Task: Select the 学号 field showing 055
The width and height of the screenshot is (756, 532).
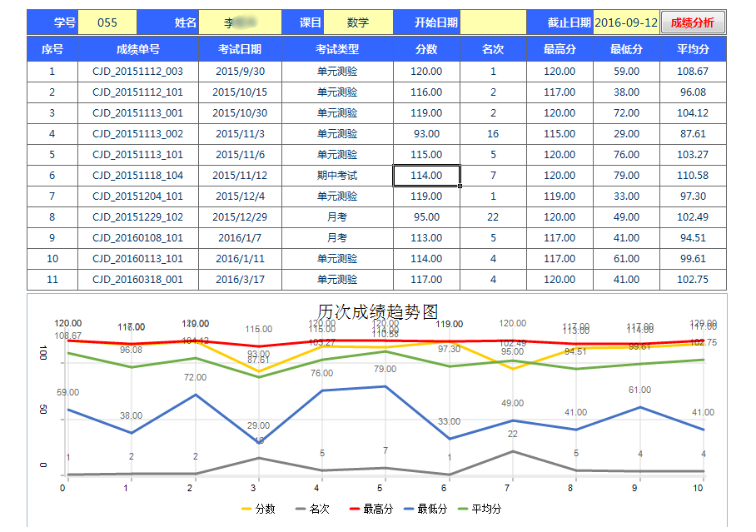Action: [x=107, y=22]
